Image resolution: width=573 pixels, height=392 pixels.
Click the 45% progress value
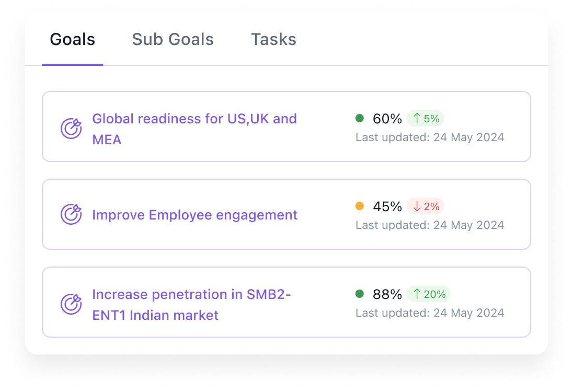tap(387, 206)
